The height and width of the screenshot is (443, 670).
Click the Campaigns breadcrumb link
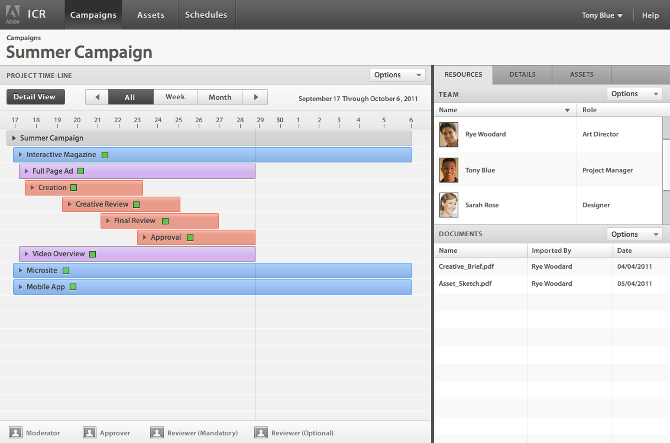24,38
